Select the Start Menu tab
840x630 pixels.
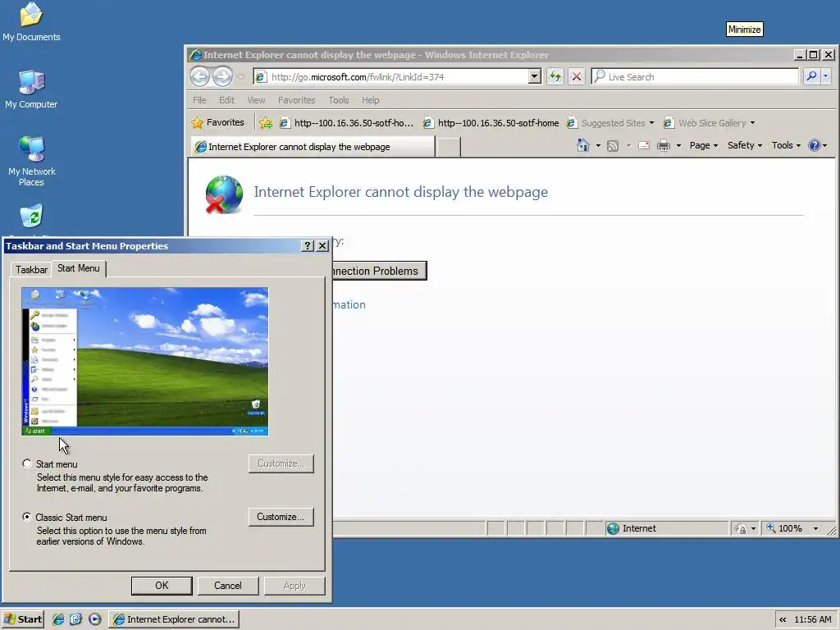[78, 268]
